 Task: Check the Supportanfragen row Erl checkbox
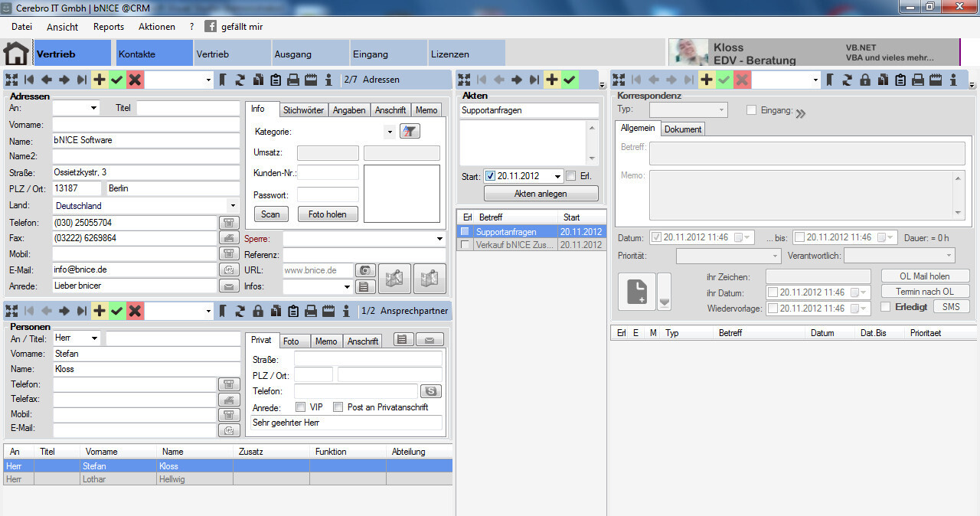[465, 231]
